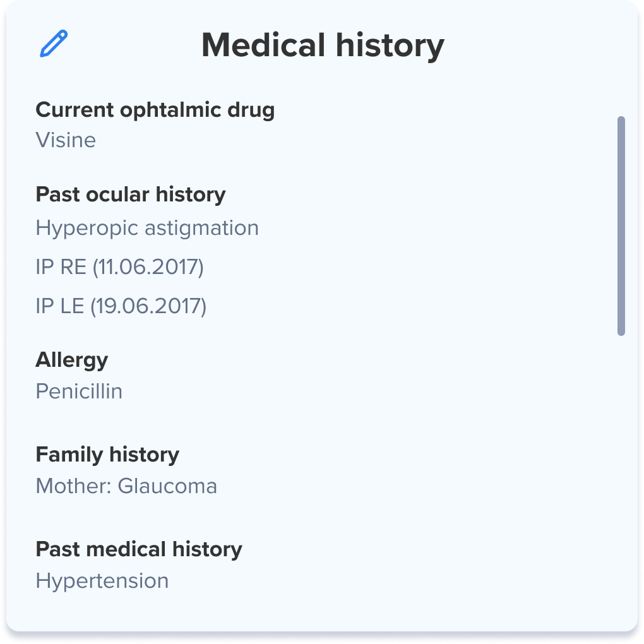Select the Past ocular history heading
Viewport: 644px width, 644px height.
click(x=130, y=194)
